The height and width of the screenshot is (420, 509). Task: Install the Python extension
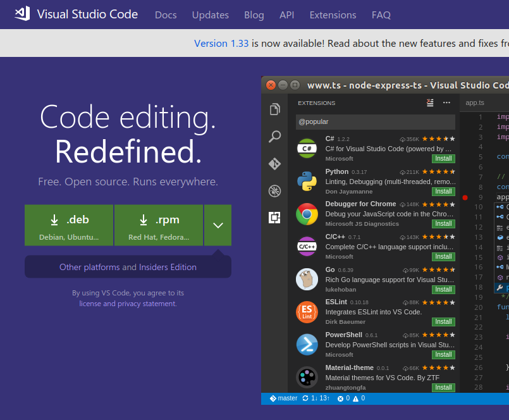pos(443,191)
